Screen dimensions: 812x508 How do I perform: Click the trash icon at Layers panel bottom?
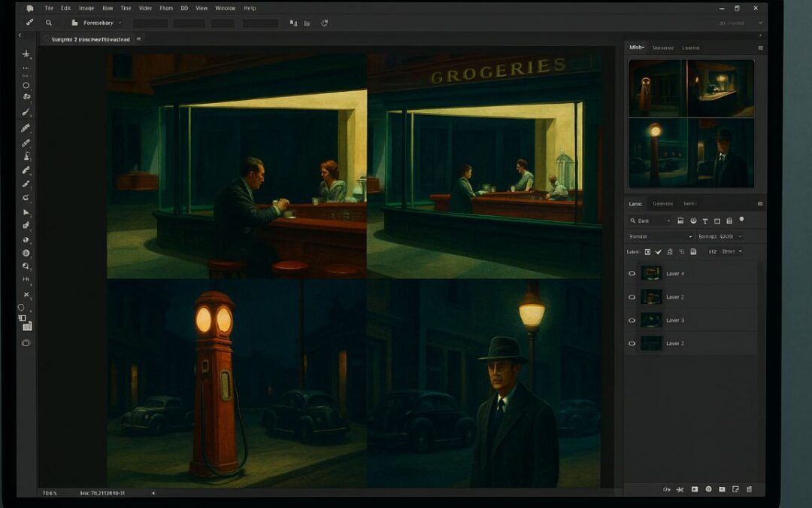750,489
